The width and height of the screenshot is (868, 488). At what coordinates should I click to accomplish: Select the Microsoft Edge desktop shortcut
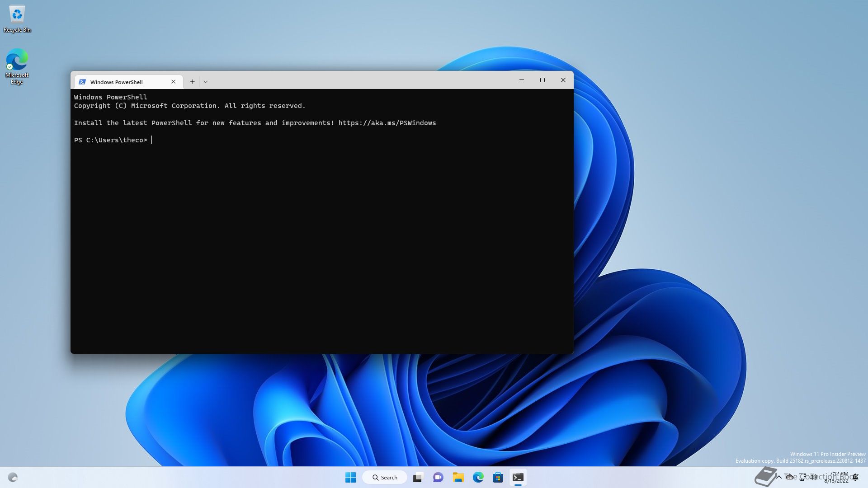[17, 66]
